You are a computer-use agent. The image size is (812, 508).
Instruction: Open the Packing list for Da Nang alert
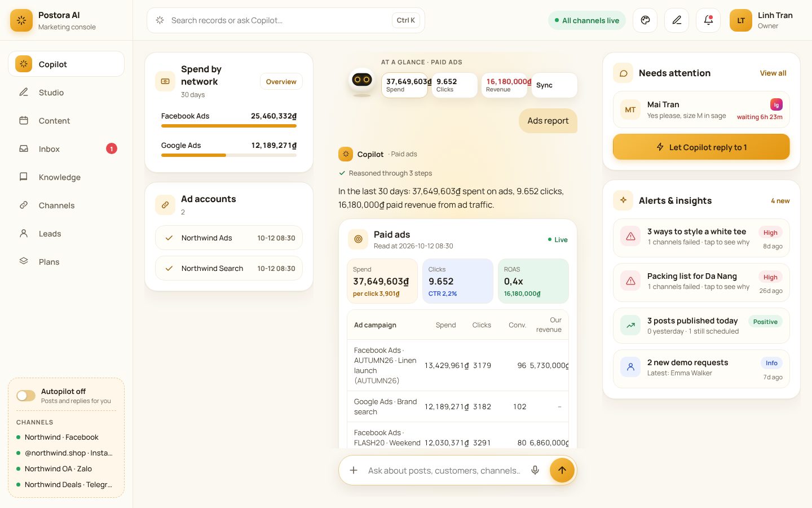701,282
